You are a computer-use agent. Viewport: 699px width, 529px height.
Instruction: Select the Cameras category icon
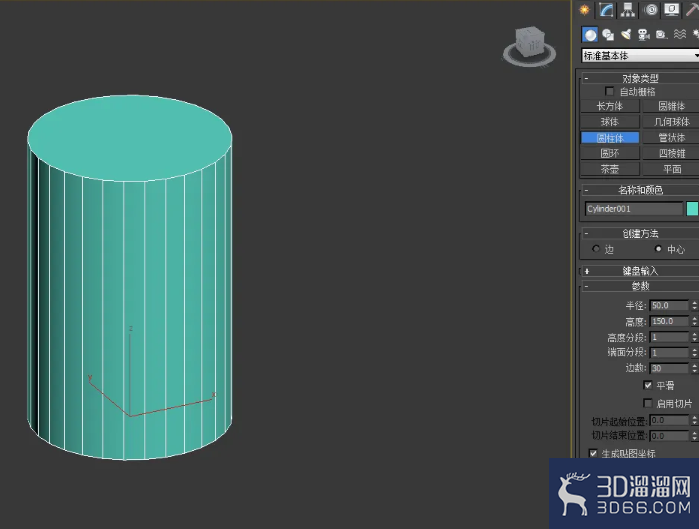(643, 35)
